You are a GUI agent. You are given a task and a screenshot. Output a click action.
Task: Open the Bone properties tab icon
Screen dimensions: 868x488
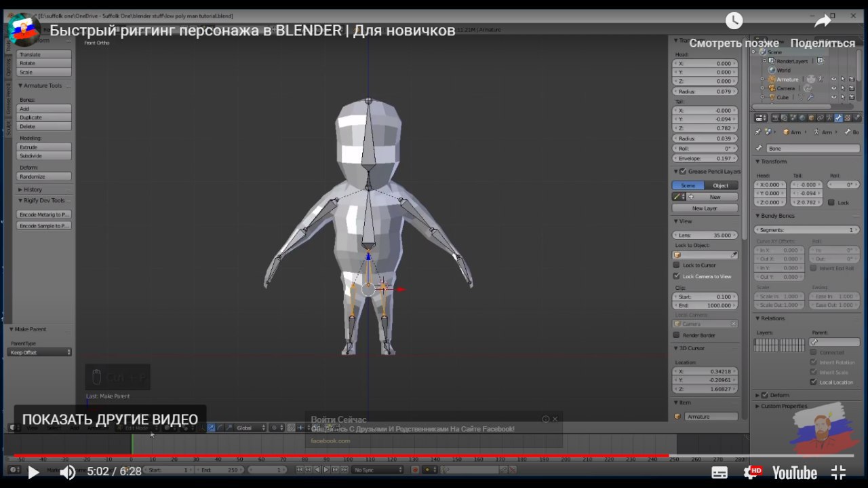coord(838,117)
